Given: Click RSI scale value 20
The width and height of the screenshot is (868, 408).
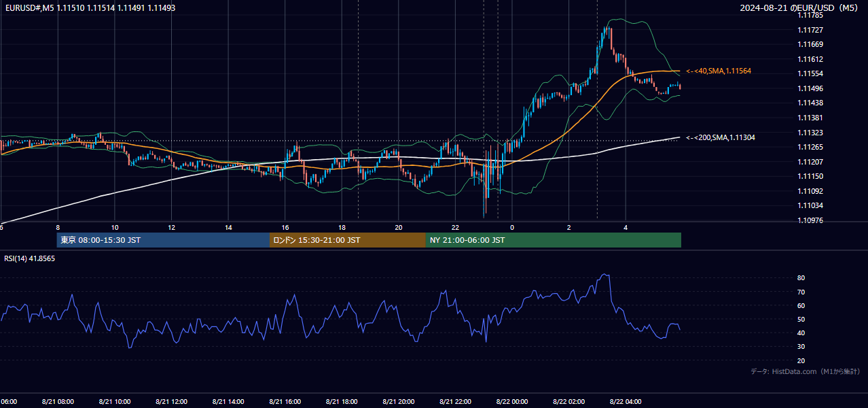Looking at the screenshot, I should click(x=801, y=360).
